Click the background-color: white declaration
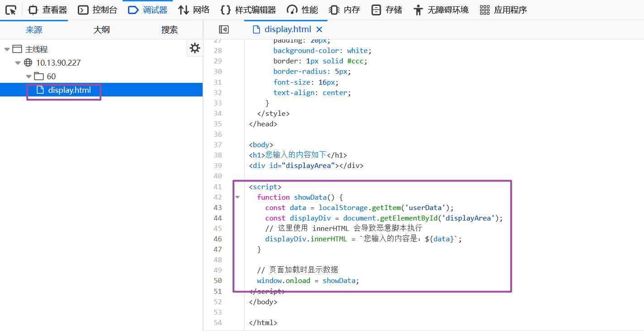Image resolution: width=644 pixels, height=331 pixels. coord(322,51)
